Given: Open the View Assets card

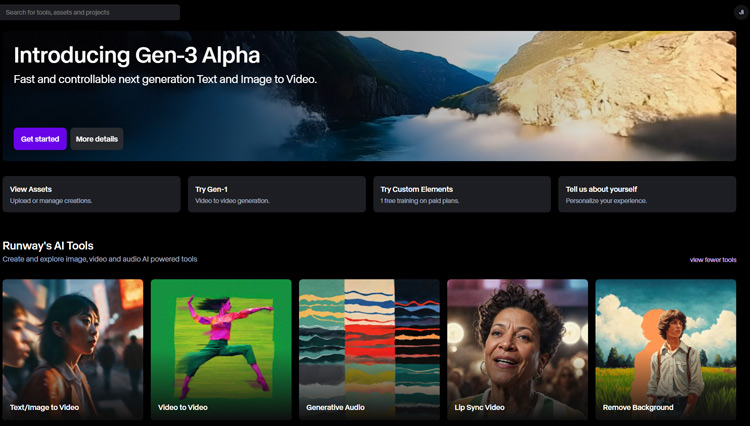Looking at the screenshot, I should pyautogui.click(x=91, y=194).
